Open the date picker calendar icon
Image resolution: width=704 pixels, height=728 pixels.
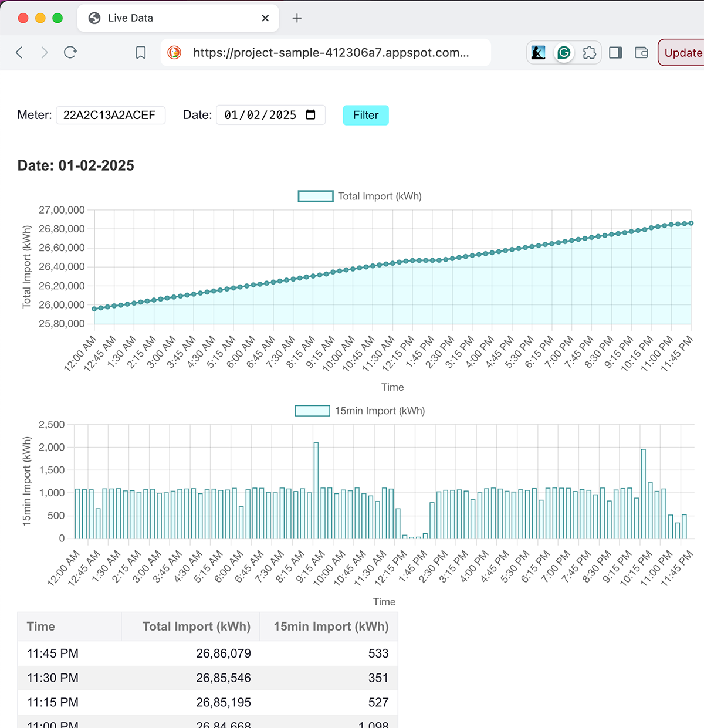coord(311,115)
